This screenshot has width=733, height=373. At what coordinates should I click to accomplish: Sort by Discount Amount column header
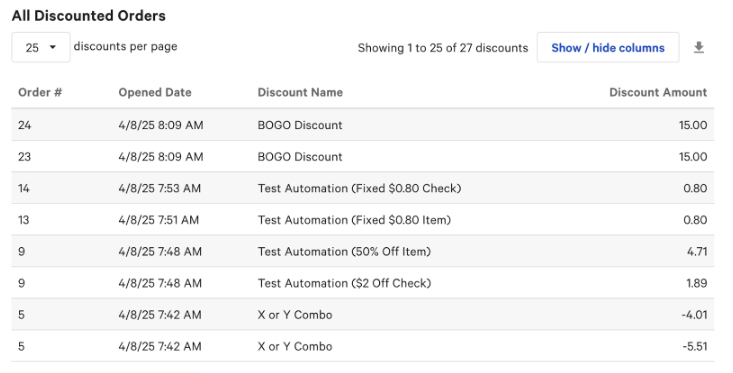pyautogui.click(x=658, y=92)
